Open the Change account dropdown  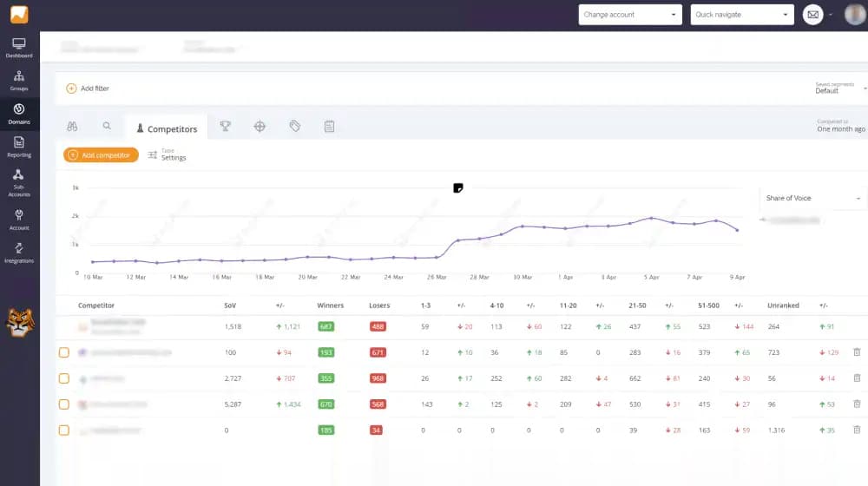(630, 15)
